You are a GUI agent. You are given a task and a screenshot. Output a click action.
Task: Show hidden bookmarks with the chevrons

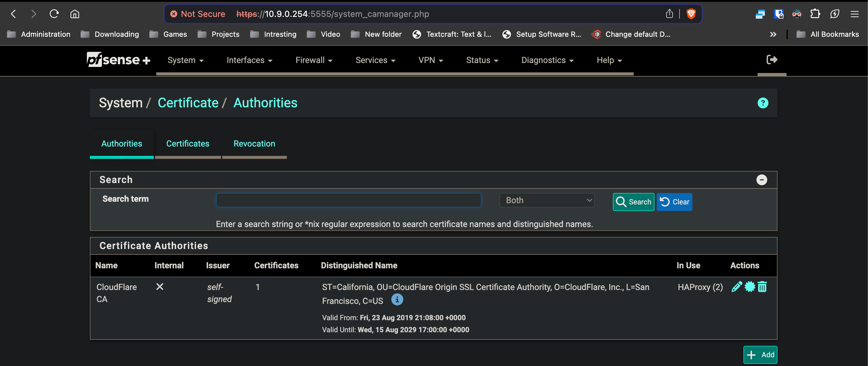click(773, 34)
